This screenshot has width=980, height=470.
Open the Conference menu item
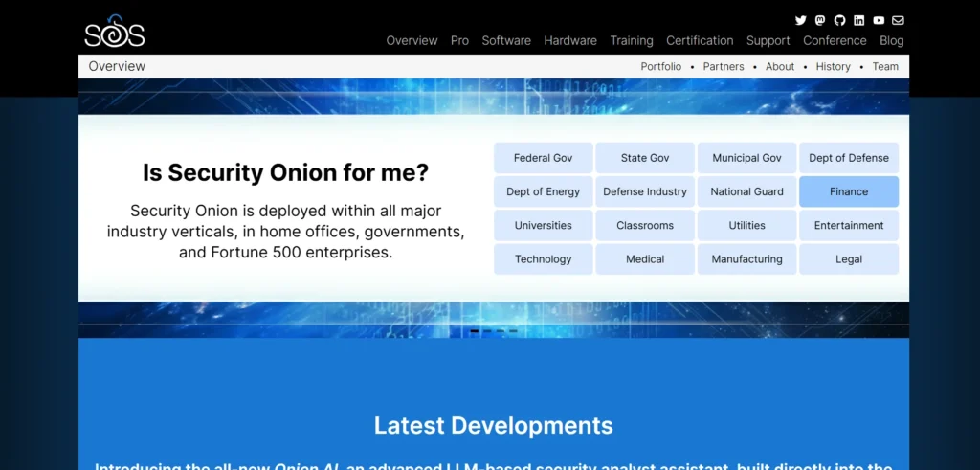click(835, 40)
